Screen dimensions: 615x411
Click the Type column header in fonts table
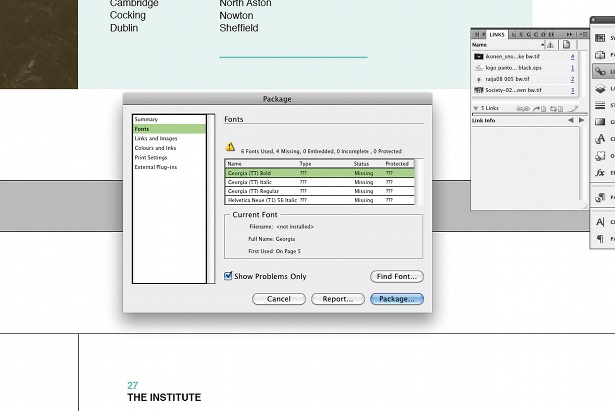(305, 164)
